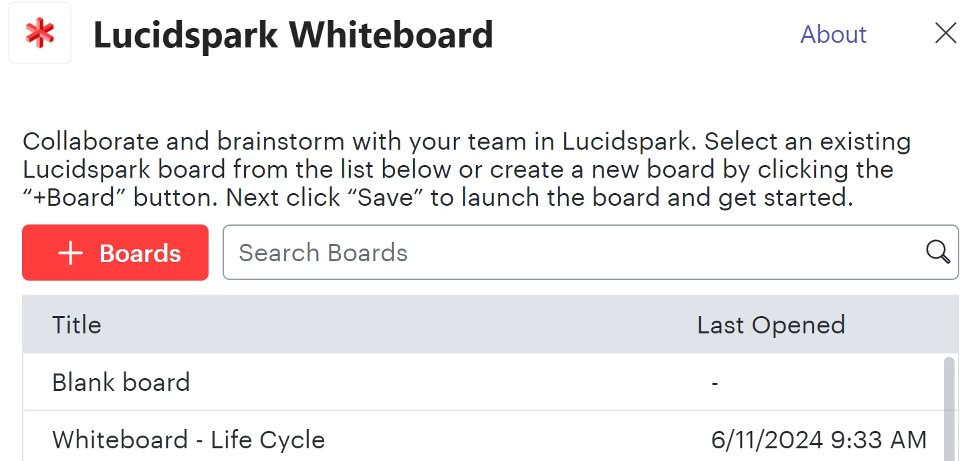Close the Lucidspark Whiteboard dialog

click(945, 33)
